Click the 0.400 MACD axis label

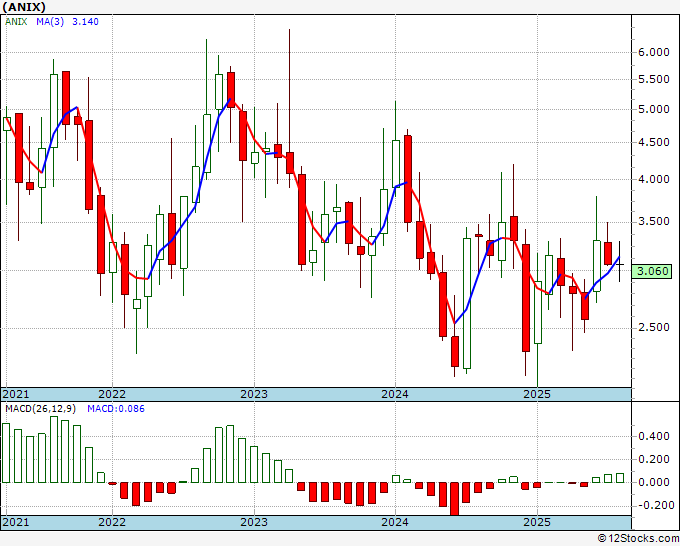point(654,436)
